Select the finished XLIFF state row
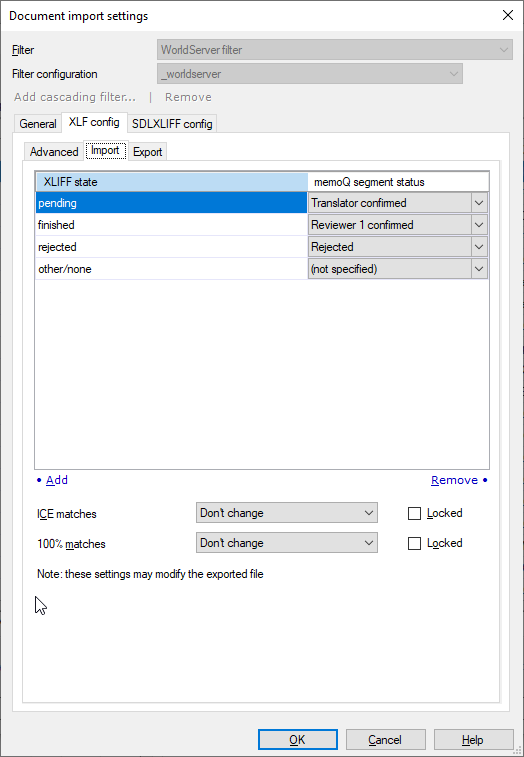Screen dimensions: 524x757 tap(171, 225)
